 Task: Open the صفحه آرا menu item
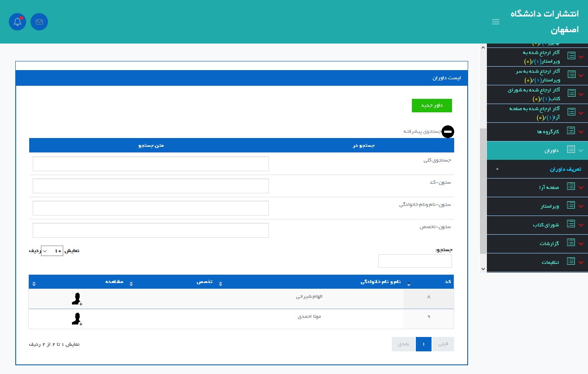[548, 187]
